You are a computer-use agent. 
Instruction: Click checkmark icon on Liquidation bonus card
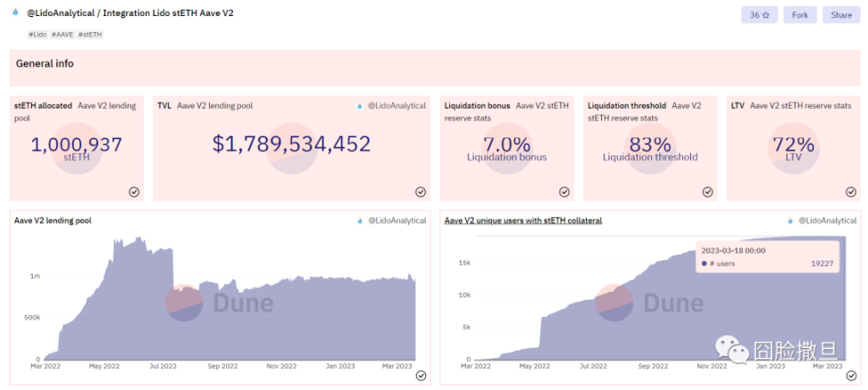[x=564, y=191]
